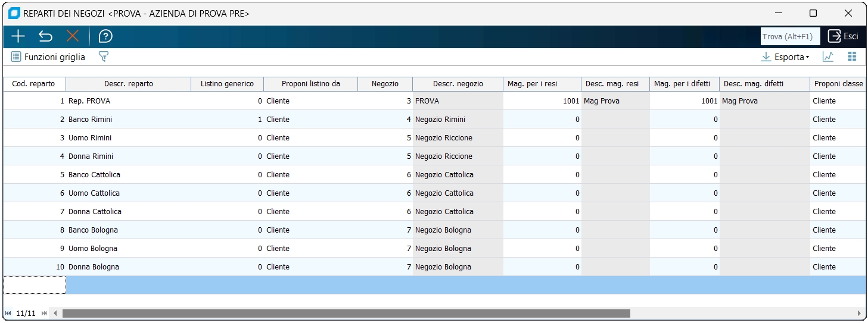Click Descr. negozio column header
Image resolution: width=868 pixels, height=323 pixels.
[458, 84]
